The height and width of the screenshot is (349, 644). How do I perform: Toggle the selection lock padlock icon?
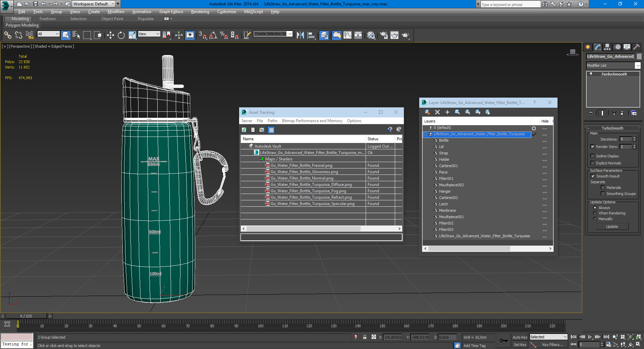click(365, 337)
